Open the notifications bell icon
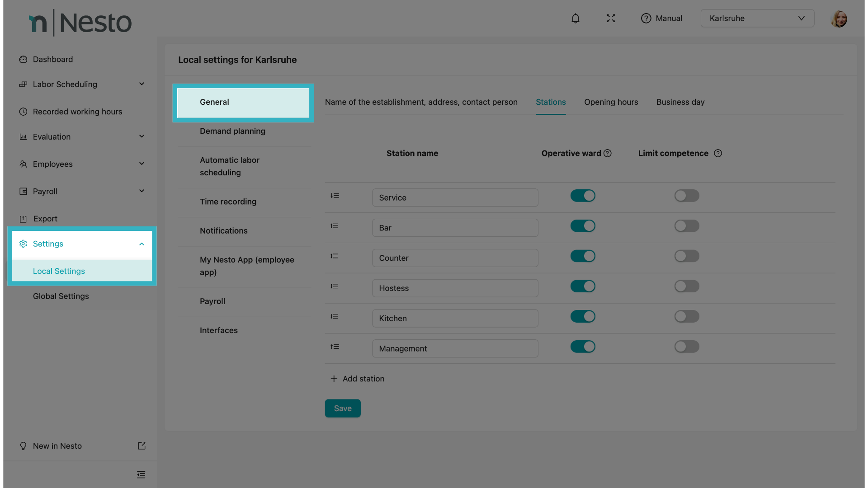This screenshot has height=488, width=868. pyautogui.click(x=575, y=19)
